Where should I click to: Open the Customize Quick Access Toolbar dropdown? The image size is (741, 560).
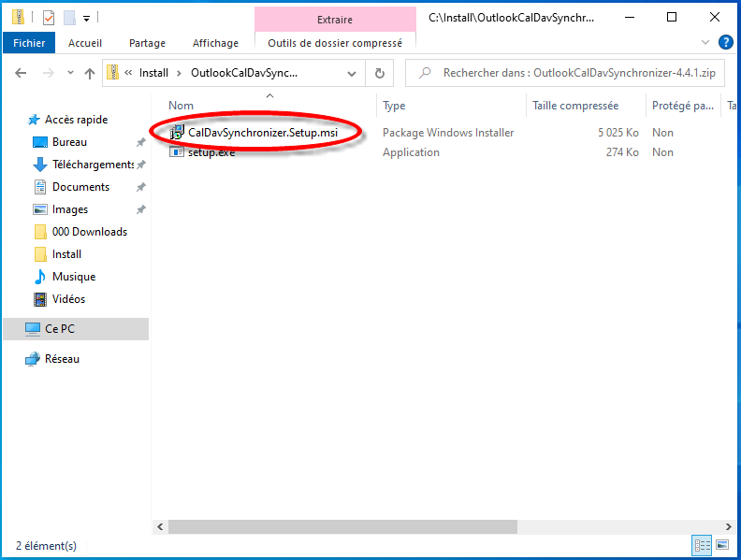86,19
